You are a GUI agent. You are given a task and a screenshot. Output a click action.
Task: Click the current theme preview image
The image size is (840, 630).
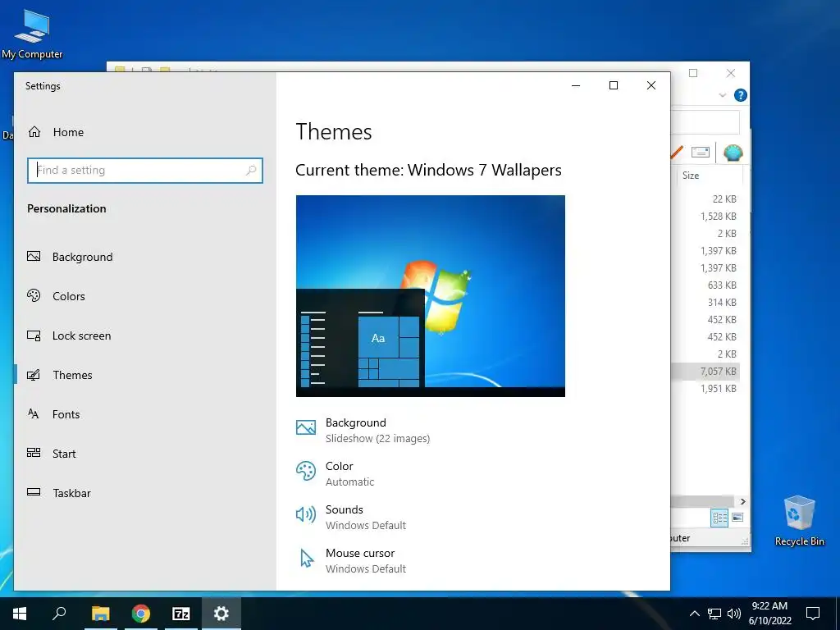pos(430,295)
